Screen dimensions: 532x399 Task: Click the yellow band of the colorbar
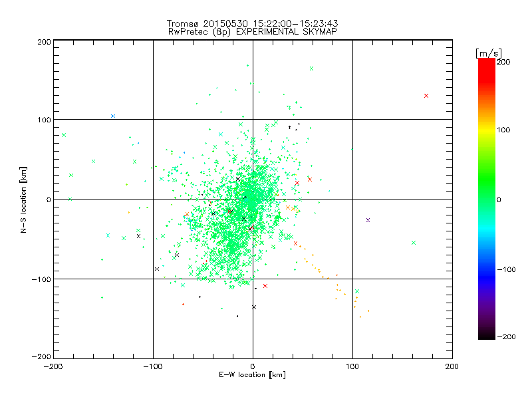pyautogui.click(x=487, y=130)
